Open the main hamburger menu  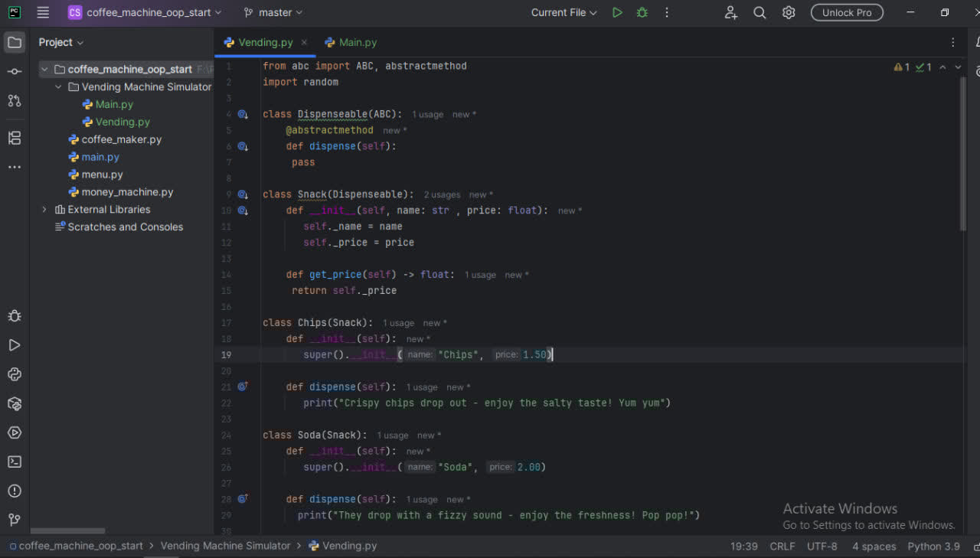tap(43, 12)
